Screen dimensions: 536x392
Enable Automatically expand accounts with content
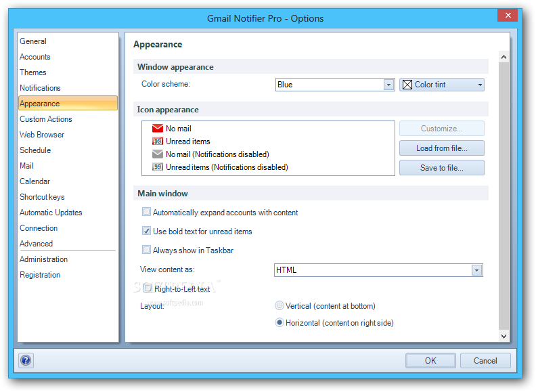coord(146,212)
